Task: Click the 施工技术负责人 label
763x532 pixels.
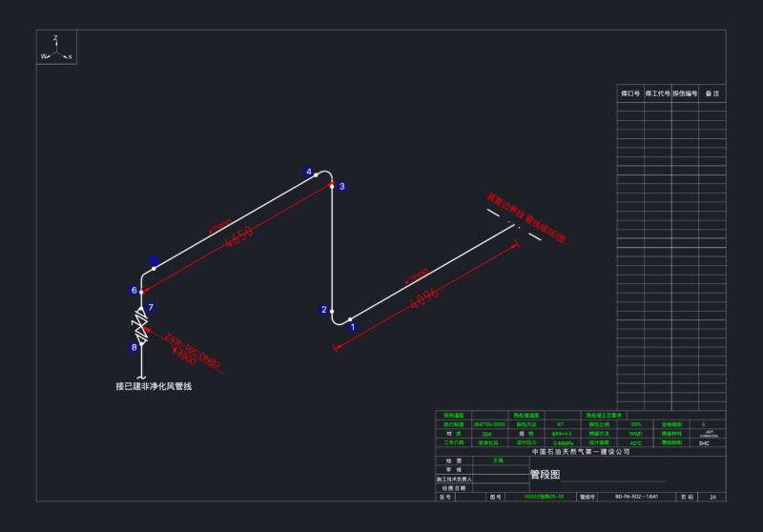Action: click(x=454, y=479)
